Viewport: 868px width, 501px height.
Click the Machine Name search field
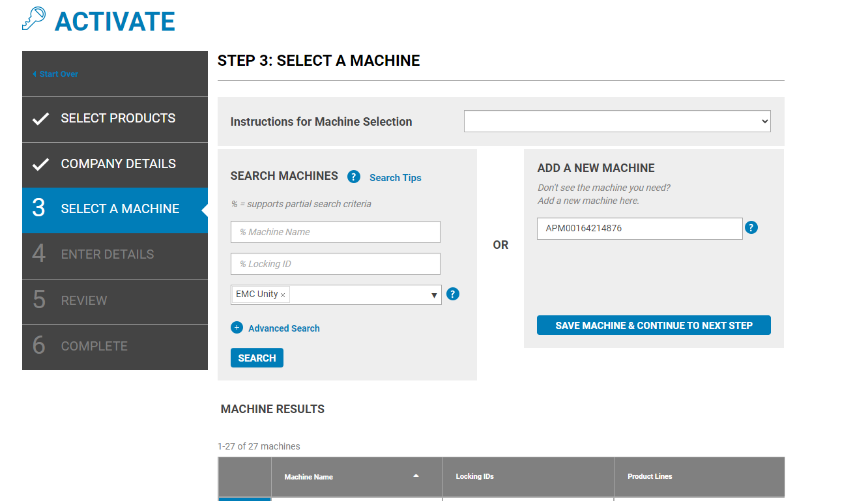point(335,232)
